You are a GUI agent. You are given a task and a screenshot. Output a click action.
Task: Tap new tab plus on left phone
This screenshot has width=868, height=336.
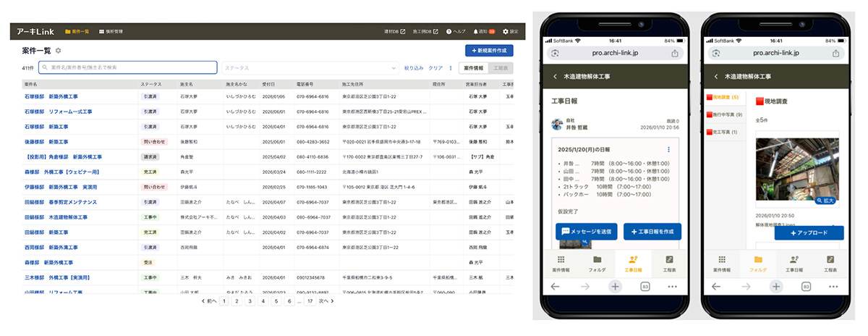pos(615,287)
